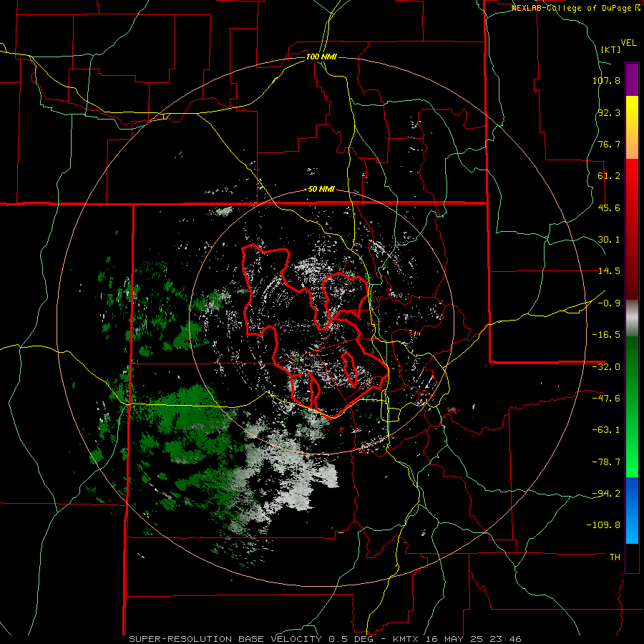Click the blue segment of the color bar
The width and height of the screenshot is (644, 644).
click(x=632, y=510)
